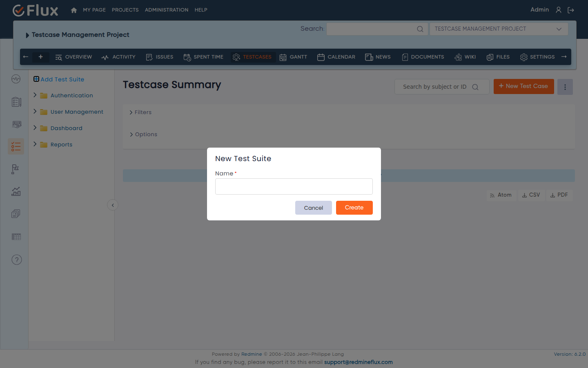The width and height of the screenshot is (588, 368).
Task: Open the help question mark icon in sidebar
Action: coord(17,260)
